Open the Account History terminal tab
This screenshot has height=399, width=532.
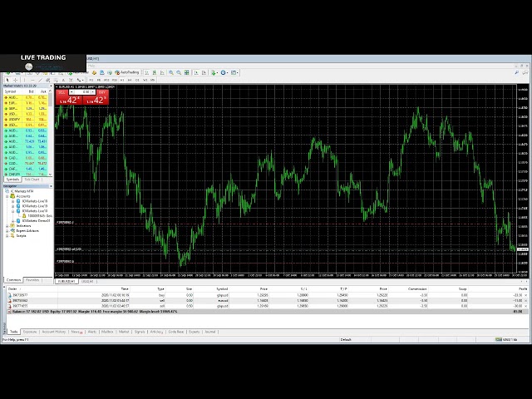point(54,331)
